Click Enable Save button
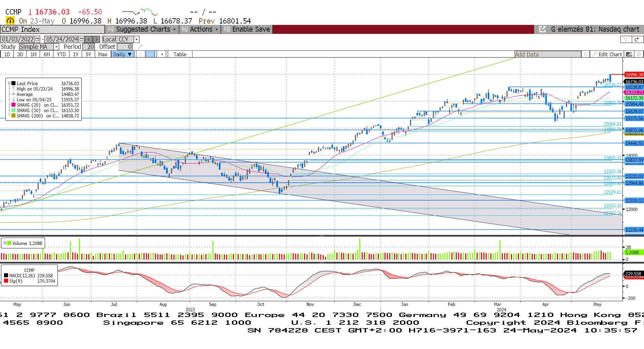The image size is (644, 349). click(247, 29)
